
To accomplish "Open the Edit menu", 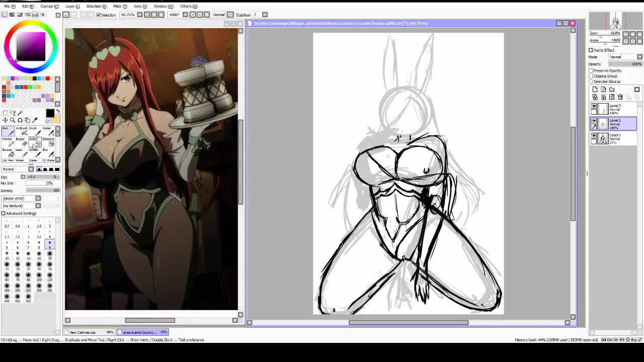I will click(x=28, y=6).
